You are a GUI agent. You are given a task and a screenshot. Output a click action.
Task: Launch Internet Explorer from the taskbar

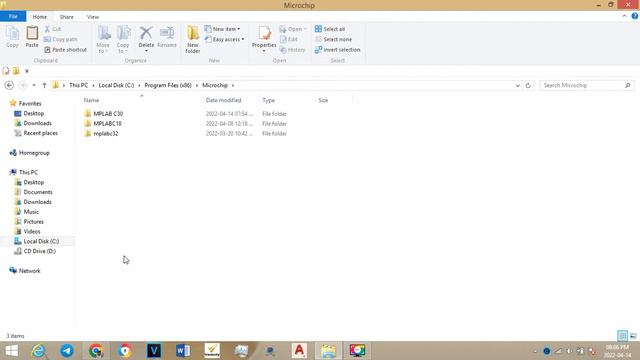[x=39, y=351]
